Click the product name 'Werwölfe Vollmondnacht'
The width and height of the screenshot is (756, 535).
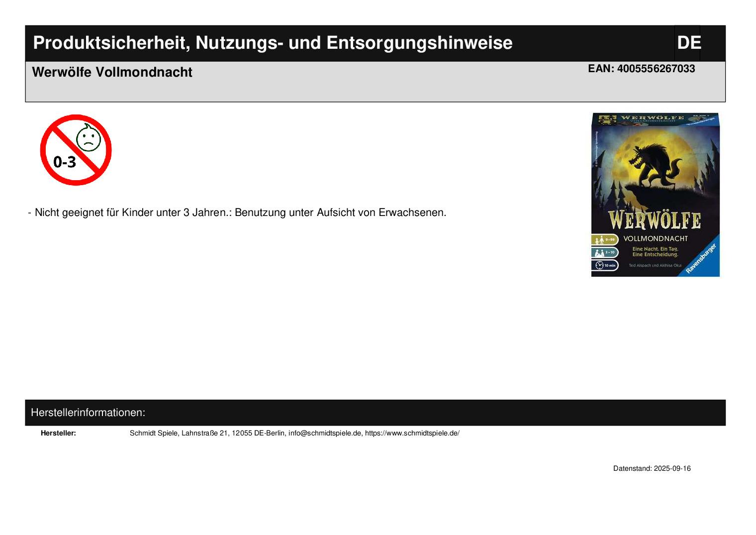(112, 72)
